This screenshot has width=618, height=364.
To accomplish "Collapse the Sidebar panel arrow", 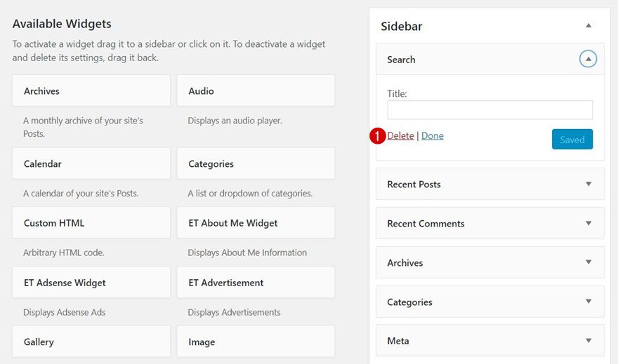I will coord(589,26).
